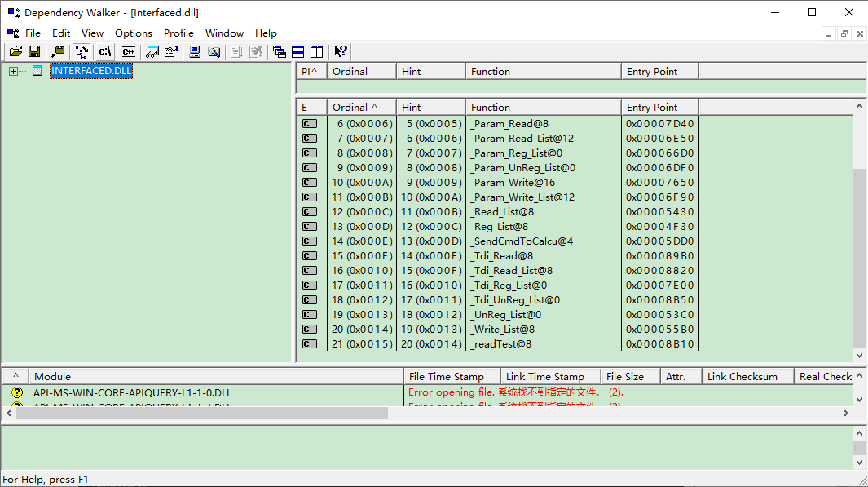Viewport: 868px width, 487px height.
Task: Select API-MS-WIN-CORE-APIQUERY-L1-1-0.DLL module row
Action: tap(427, 392)
